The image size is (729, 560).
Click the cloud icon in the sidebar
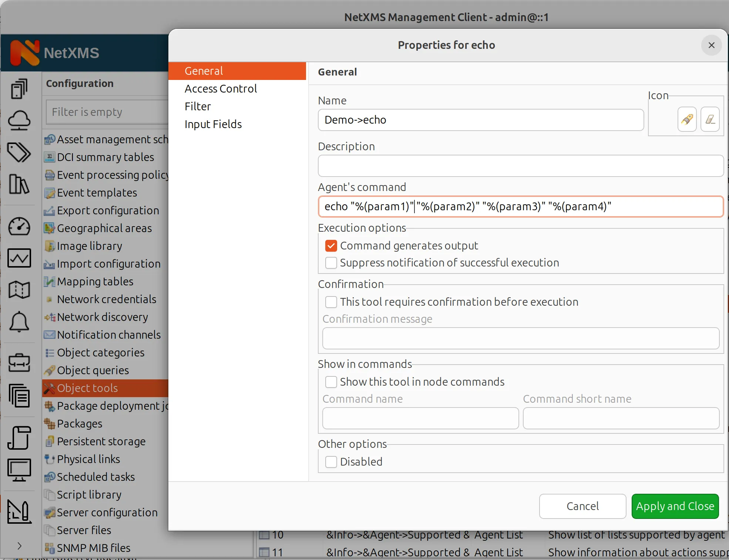click(x=19, y=120)
